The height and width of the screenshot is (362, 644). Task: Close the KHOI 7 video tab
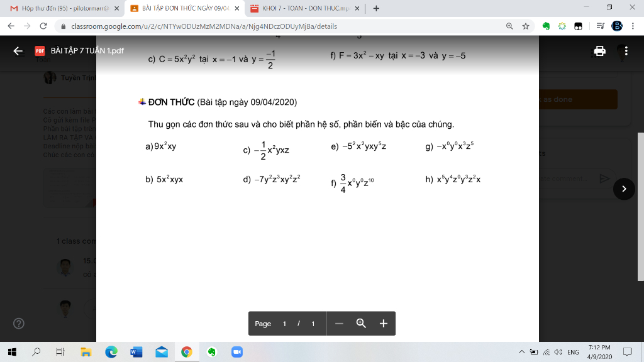click(x=357, y=8)
